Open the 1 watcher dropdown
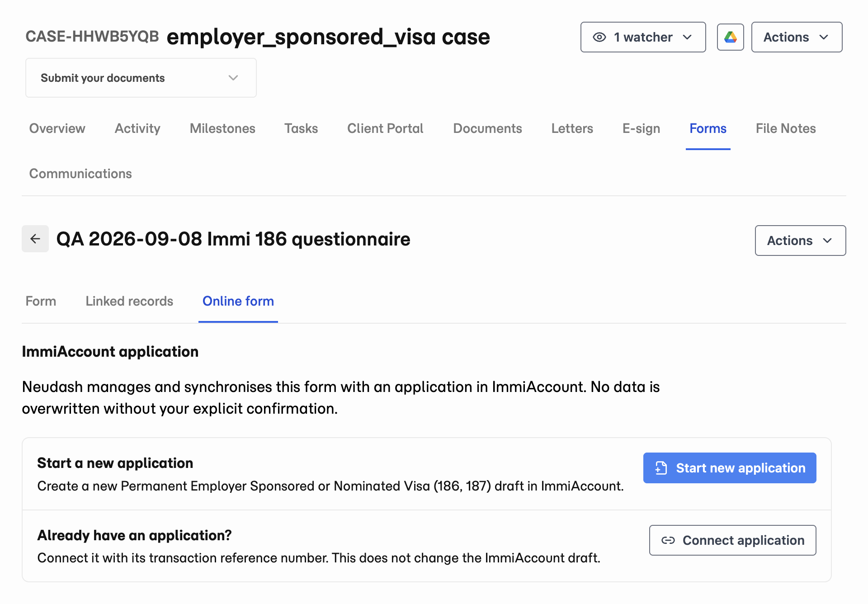The height and width of the screenshot is (604, 868). (643, 37)
